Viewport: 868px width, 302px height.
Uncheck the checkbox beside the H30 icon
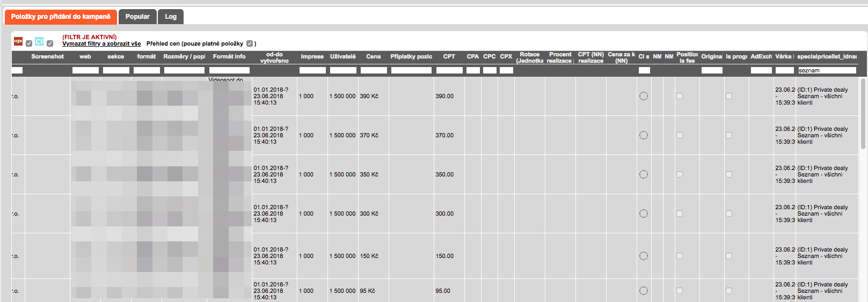(29, 43)
